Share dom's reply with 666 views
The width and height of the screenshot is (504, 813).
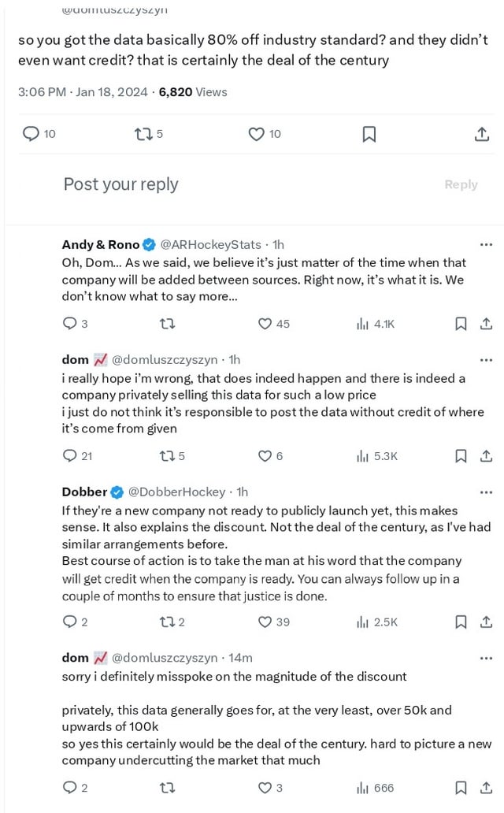[x=486, y=788]
